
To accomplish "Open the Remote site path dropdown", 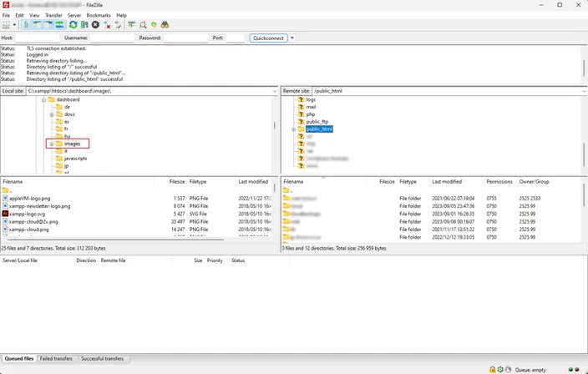I will point(584,91).
